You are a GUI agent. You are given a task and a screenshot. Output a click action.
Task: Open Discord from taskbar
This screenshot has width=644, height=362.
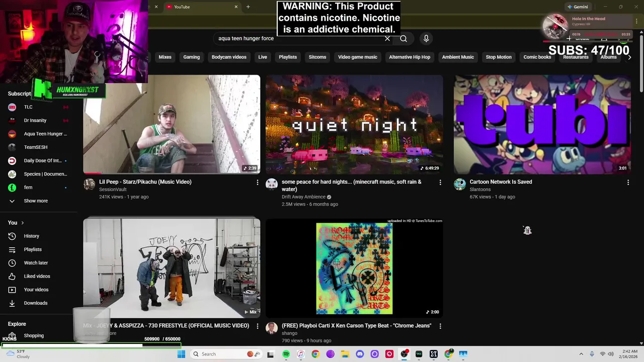tap(360, 354)
